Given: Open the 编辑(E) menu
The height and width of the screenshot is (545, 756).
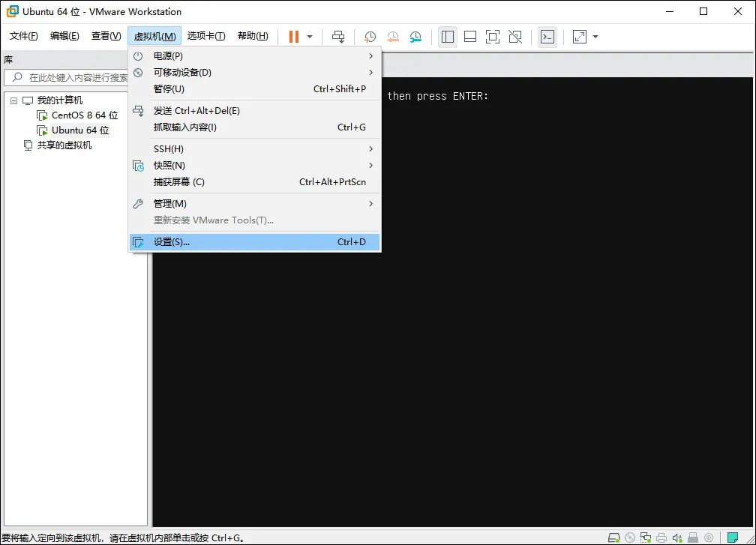Looking at the screenshot, I should point(64,36).
